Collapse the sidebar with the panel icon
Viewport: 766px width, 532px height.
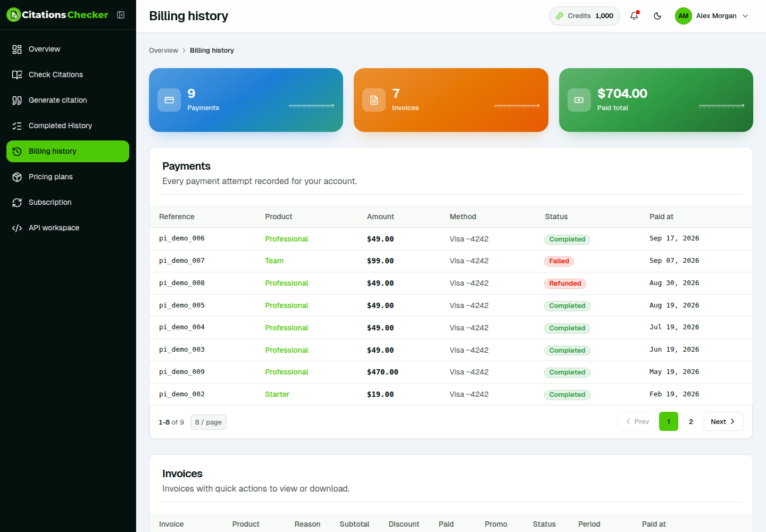121,15
